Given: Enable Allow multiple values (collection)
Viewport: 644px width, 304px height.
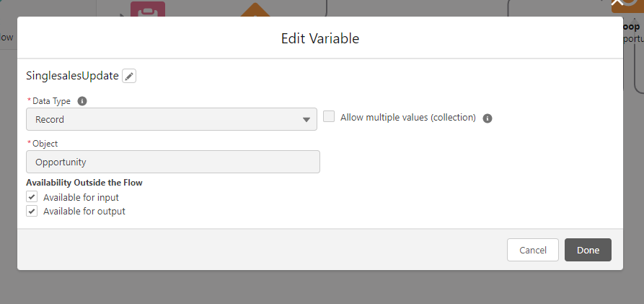Looking at the screenshot, I should coord(329,117).
